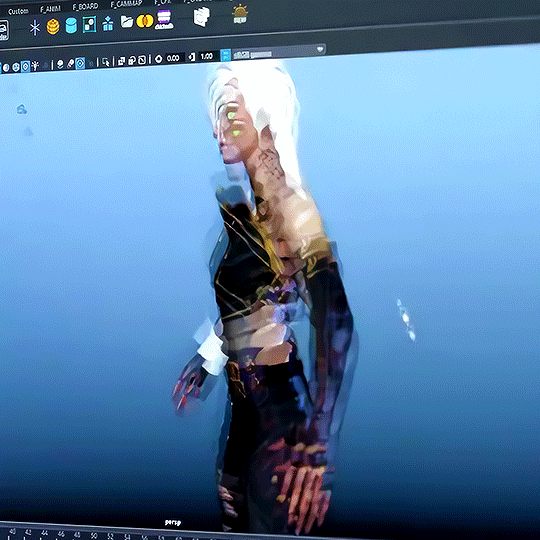Image resolution: width=540 pixels, height=540 pixels.
Task: Toggle the use all lights icon
Action: tap(35, 65)
